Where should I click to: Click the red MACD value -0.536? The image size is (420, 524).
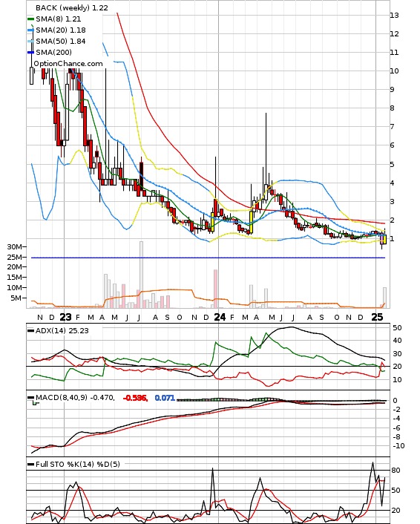[135, 398]
